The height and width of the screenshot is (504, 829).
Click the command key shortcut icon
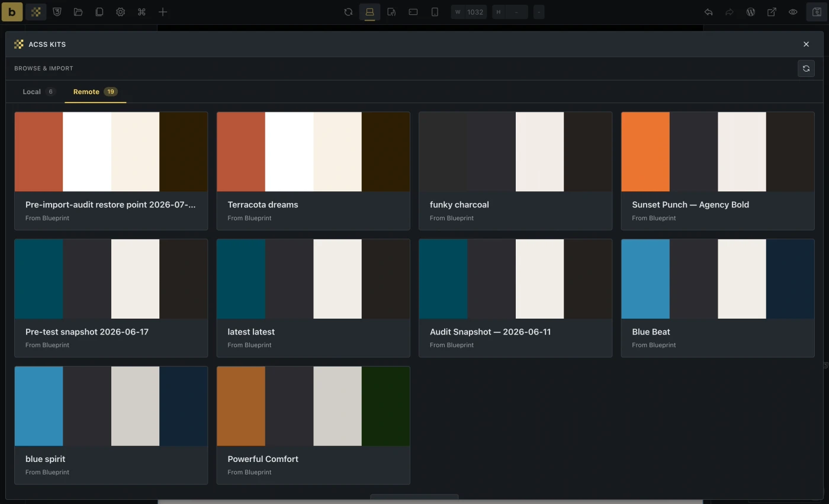(x=142, y=12)
